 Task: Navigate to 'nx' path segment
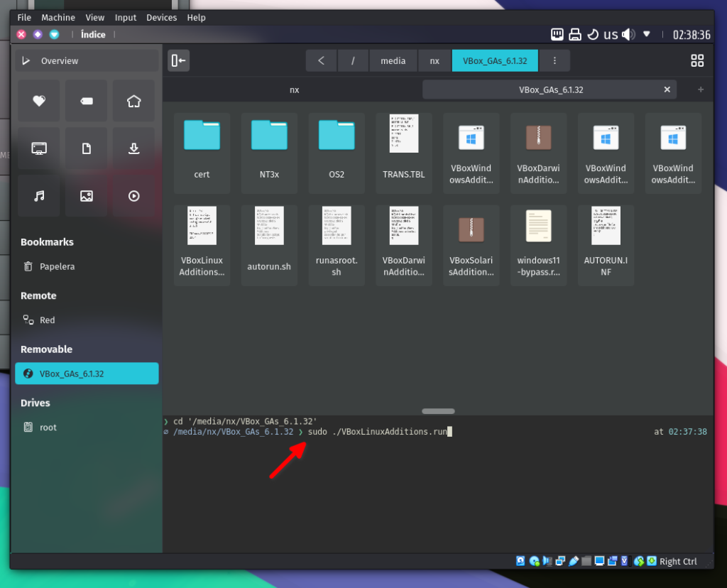(434, 60)
